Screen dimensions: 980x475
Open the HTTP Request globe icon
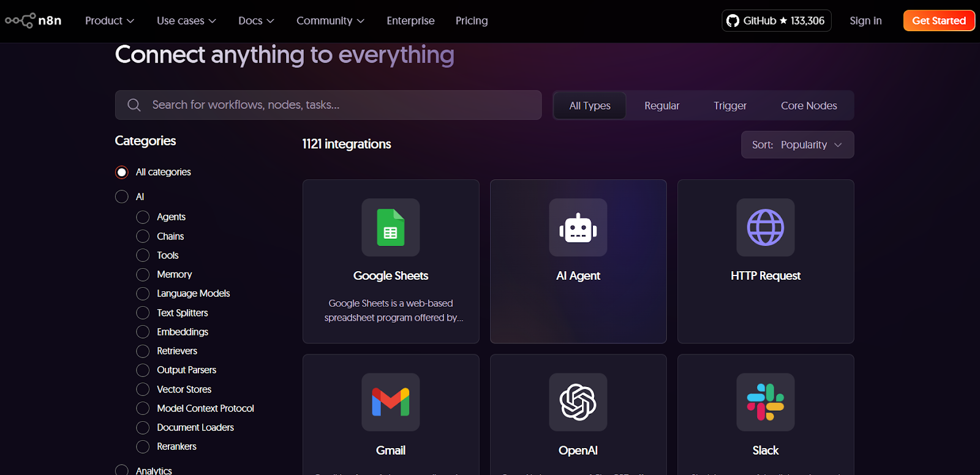pyautogui.click(x=766, y=228)
